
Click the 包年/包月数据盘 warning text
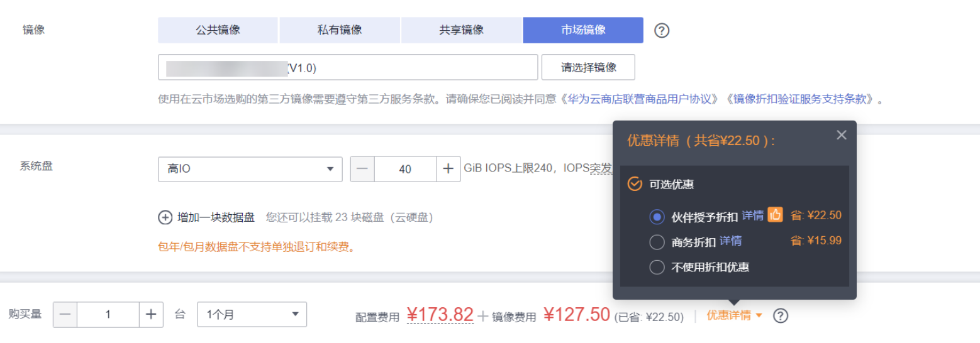257,247
